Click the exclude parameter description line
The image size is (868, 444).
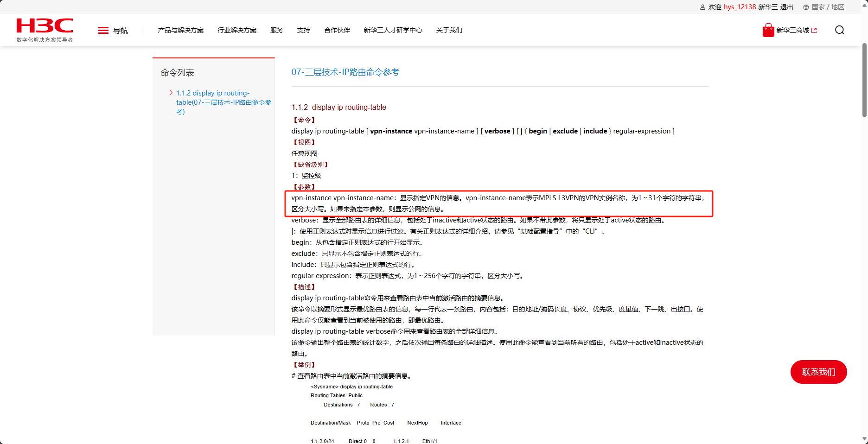tap(357, 254)
